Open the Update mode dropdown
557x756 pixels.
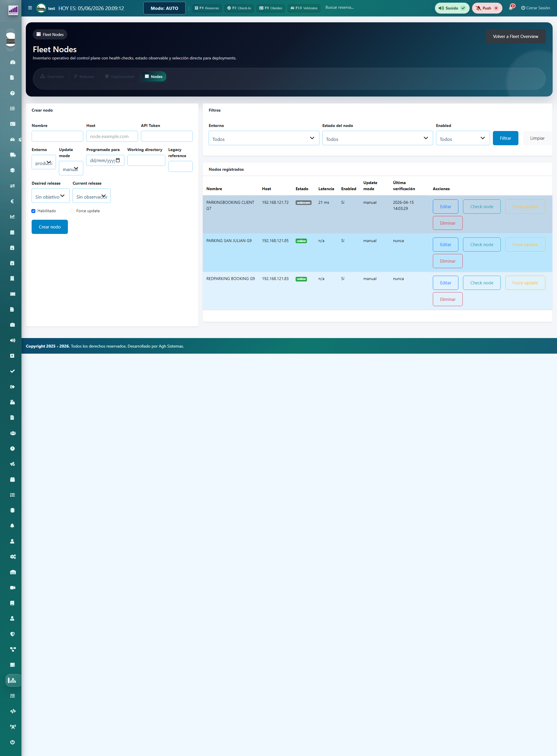point(71,168)
